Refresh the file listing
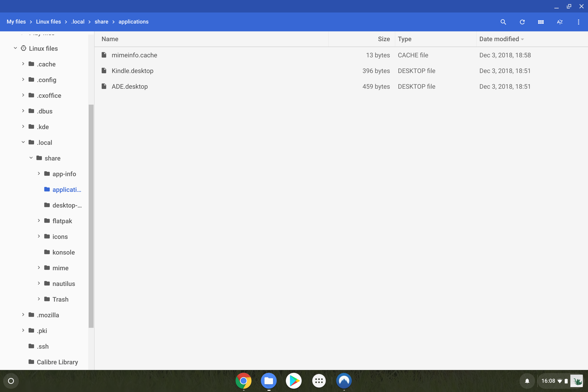Viewport: 588px width, 392px height. (x=522, y=22)
